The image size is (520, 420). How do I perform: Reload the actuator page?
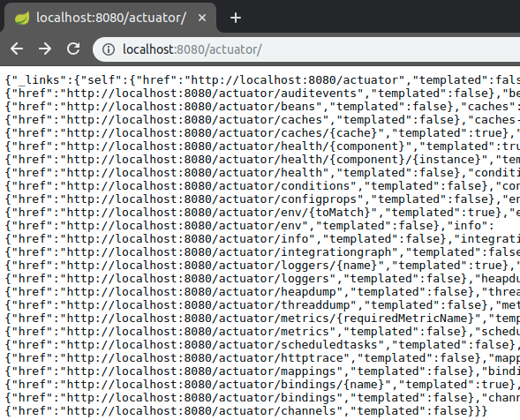click(73, 49)
